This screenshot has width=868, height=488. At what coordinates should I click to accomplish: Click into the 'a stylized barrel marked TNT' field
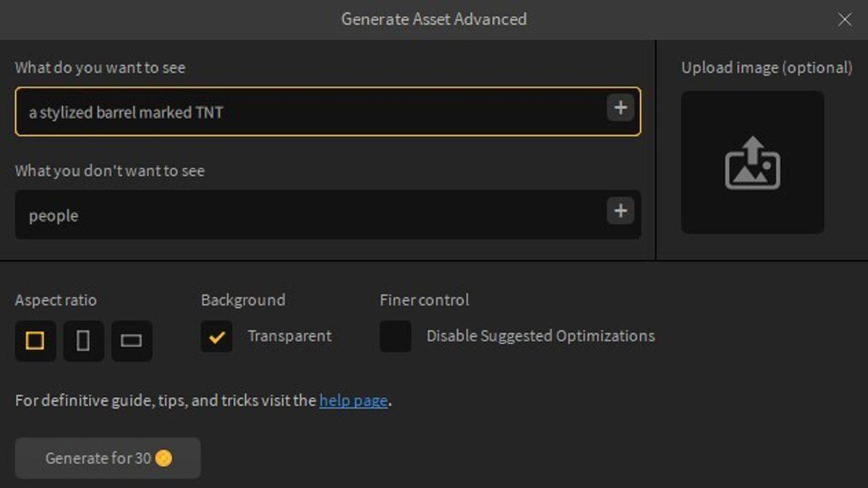(x=304, y=112)
